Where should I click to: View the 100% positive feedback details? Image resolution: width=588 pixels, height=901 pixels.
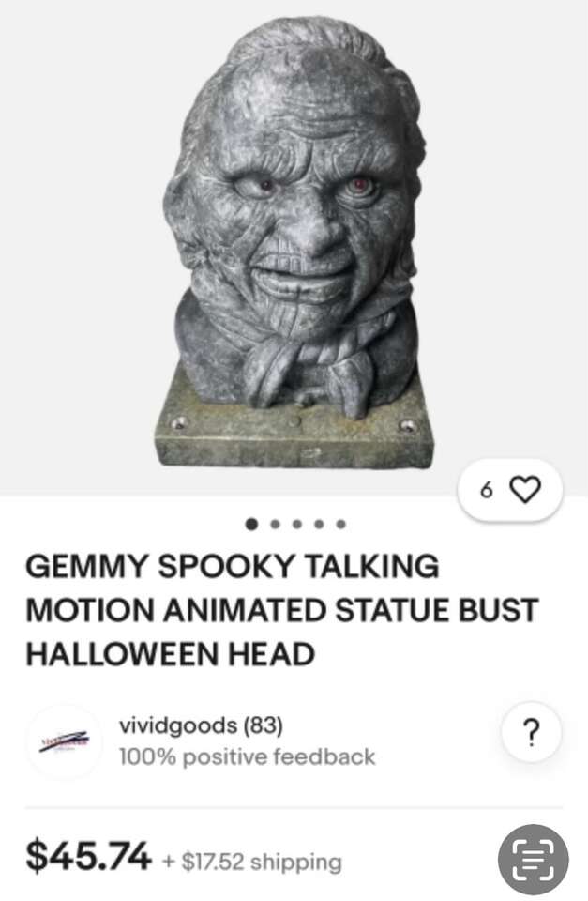247,756
